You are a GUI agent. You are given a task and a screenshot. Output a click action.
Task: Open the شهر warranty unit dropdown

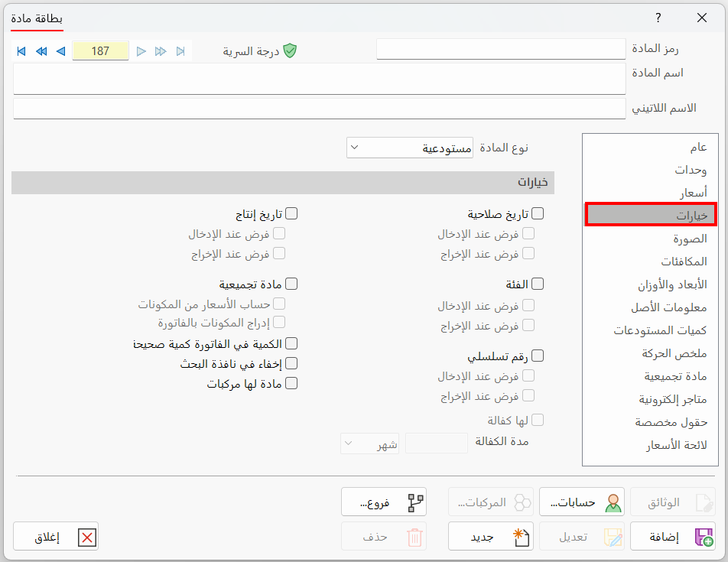click(369, 443)
